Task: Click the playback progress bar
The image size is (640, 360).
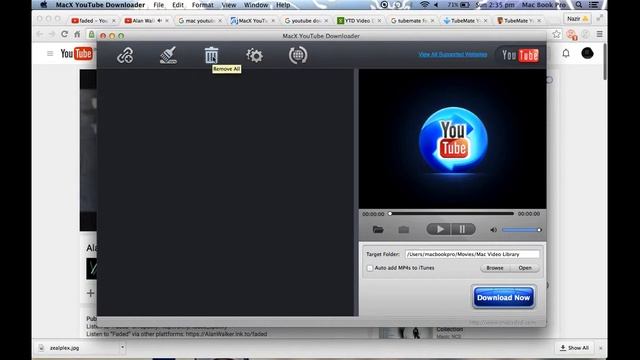Action: pyautogui.click(x=451, y=213)
